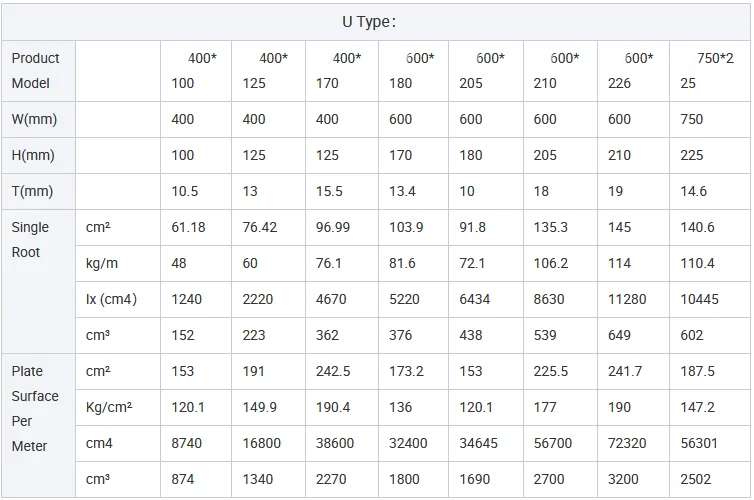Click the Plate Surface Per Meter label
754x500 pixels.
coord(35,408)
